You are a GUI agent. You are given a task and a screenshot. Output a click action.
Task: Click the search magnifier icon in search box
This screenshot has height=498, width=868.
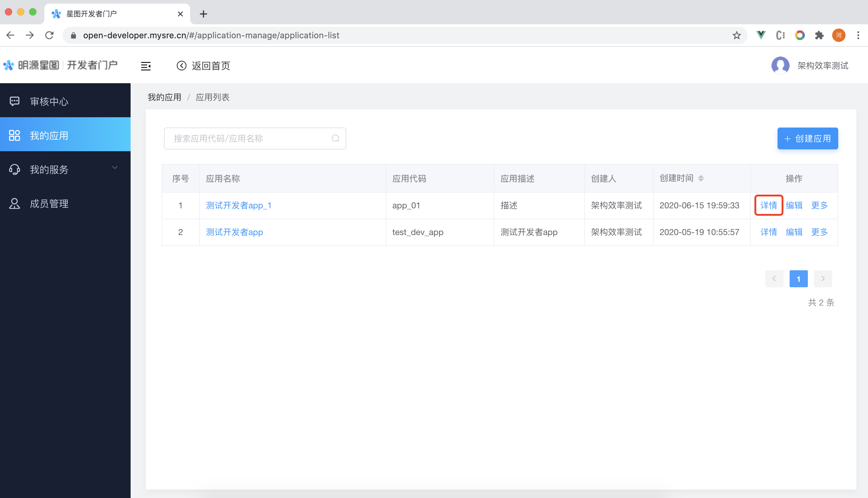click(335, 138)
